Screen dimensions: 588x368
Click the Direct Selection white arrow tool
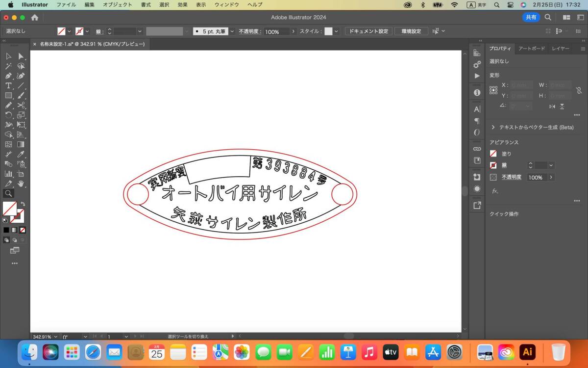[x=21, y=56]
